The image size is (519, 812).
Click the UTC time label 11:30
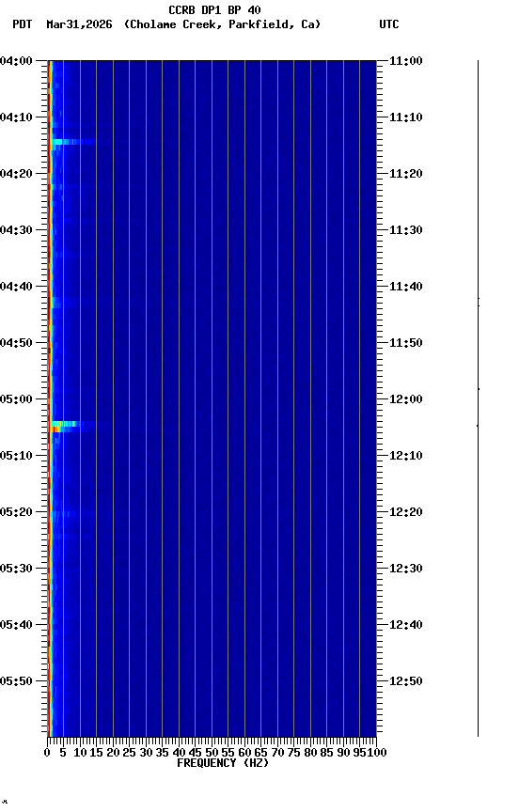coord(405,230)
